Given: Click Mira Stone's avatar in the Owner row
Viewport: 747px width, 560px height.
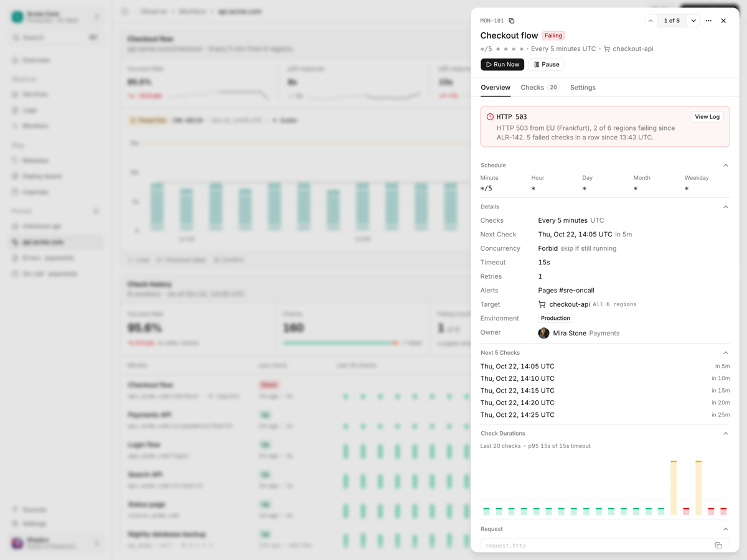Looking at the screenshot, I should (543, 333).
